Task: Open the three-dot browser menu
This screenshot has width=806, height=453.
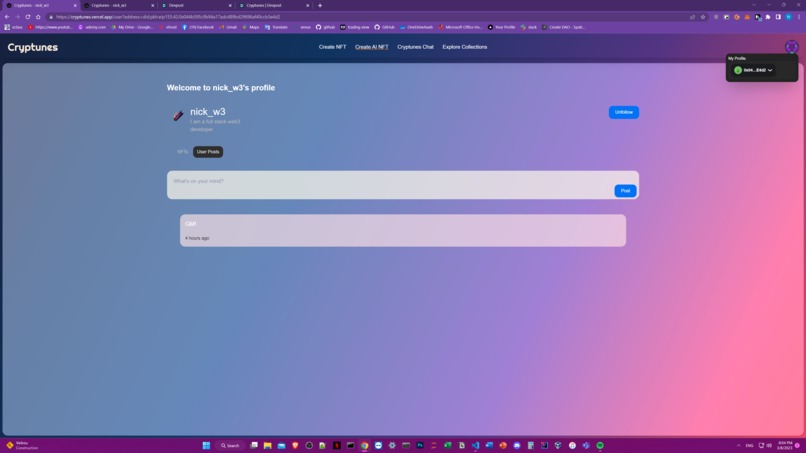Action: (x=799, y=17)
